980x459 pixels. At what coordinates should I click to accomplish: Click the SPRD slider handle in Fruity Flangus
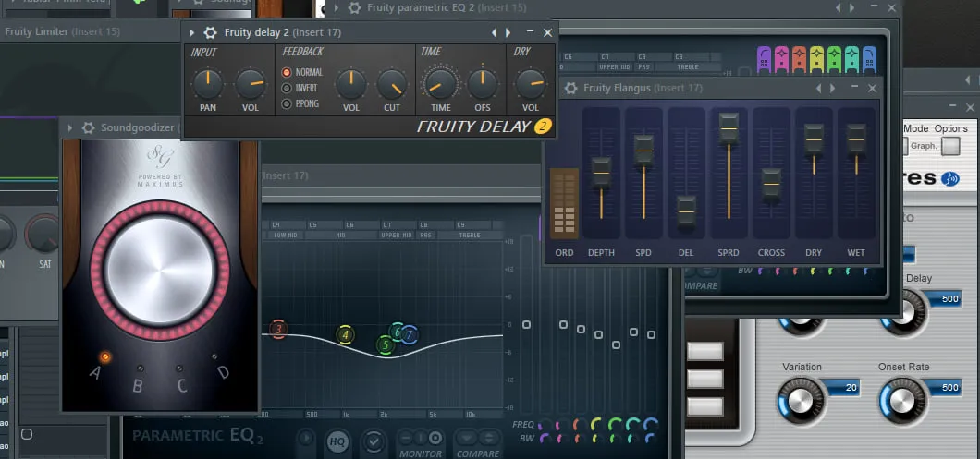tap(729, 128)
